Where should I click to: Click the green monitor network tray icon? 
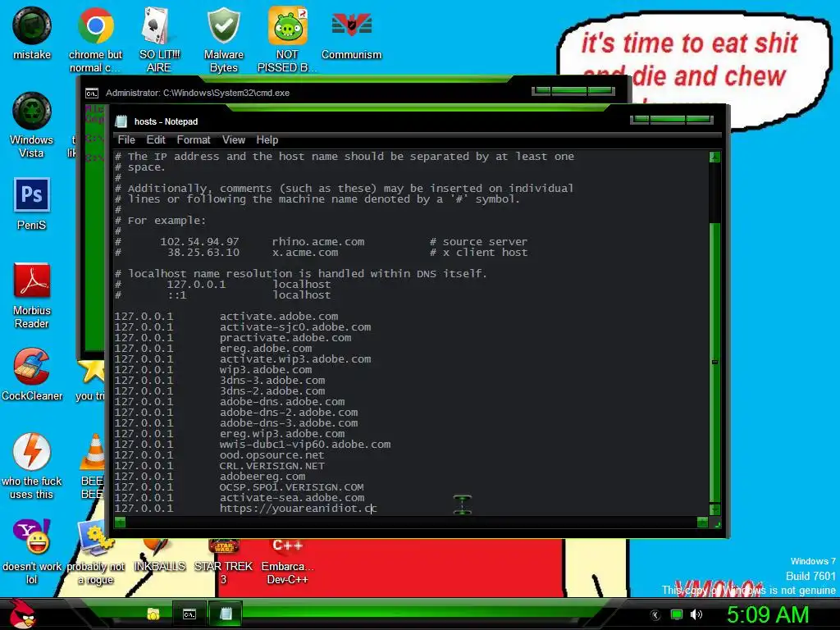(677, 614)
